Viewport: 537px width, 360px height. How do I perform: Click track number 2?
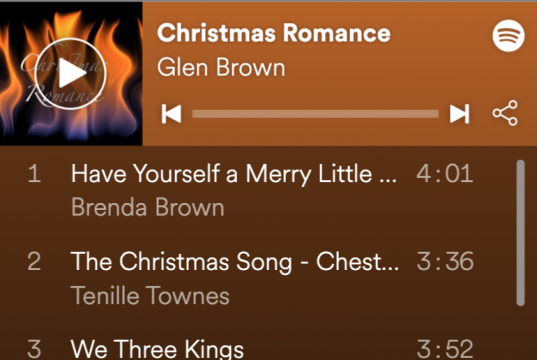click(x=34, y=262)
